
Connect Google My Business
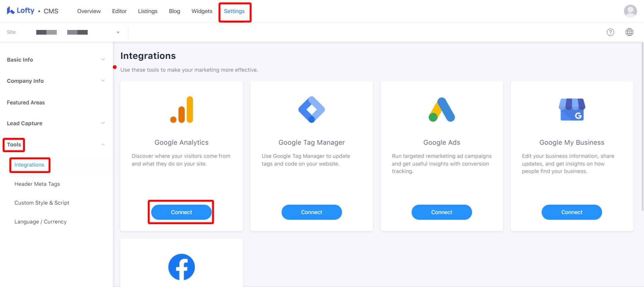(572, 212)
